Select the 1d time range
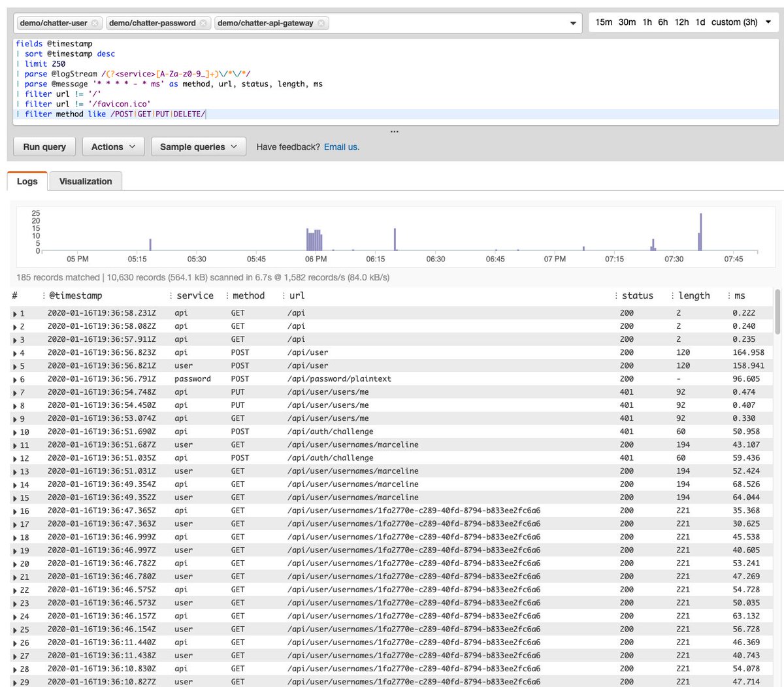784x687 pixels. [700, 22]
